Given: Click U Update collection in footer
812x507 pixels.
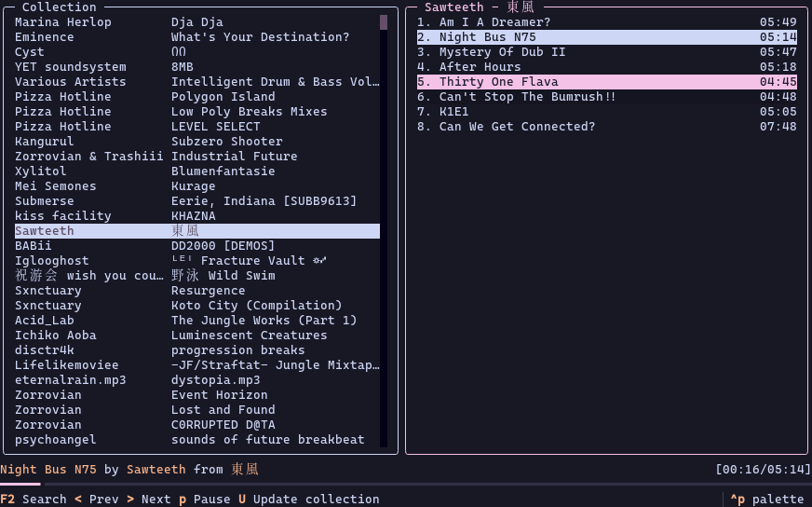Looking at the screenshot, I should [308, 500].
